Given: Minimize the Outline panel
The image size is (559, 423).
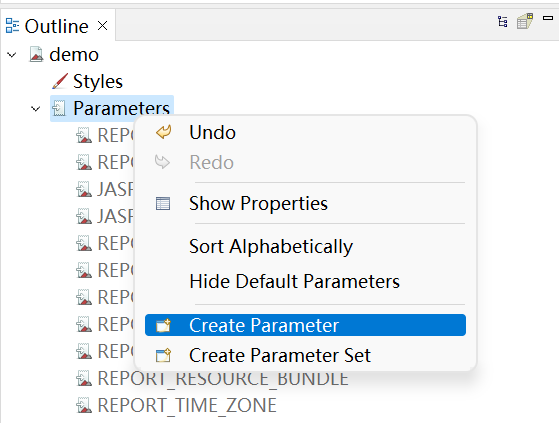Looking at the screenshot, I should (x=548, y=18).
